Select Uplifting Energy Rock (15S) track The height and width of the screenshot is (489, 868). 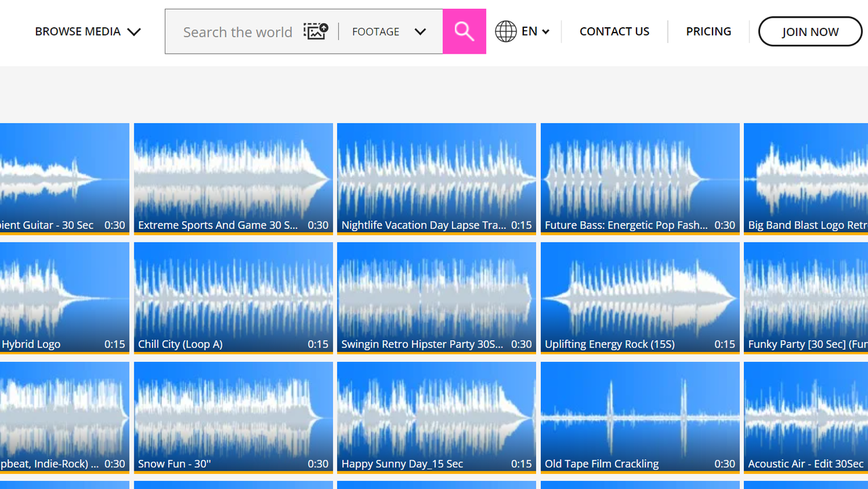point(640,297)
